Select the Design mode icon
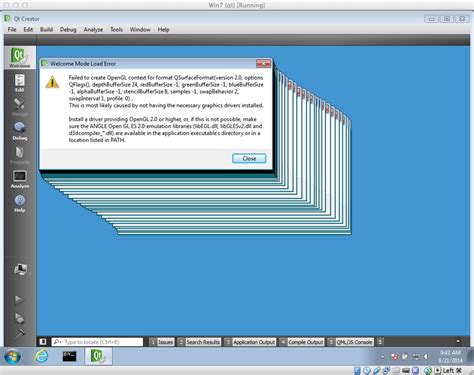The height and width of the screenshot is (375, 474). pos(20,106)
